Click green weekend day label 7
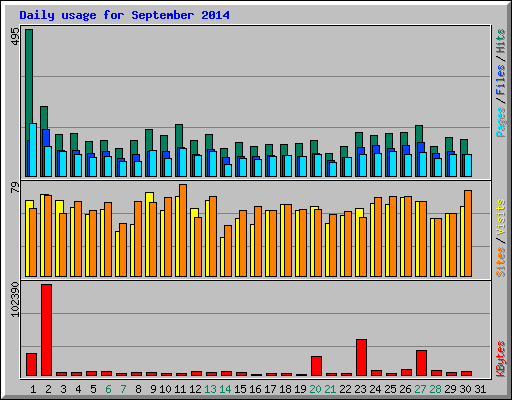The width and height of the screenshot is (512, 400). coord(123,389)
